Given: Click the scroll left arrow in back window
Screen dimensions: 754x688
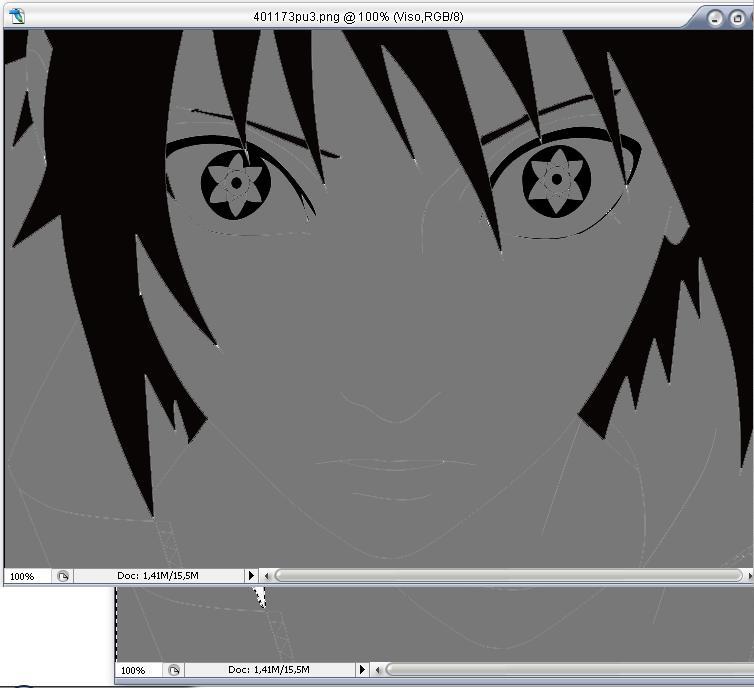Looking at the screenshot, I should pos(378,670).
